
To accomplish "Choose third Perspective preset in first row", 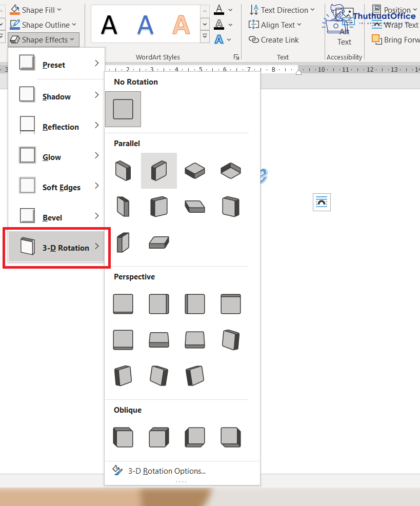I will click(x=195, y=304).
